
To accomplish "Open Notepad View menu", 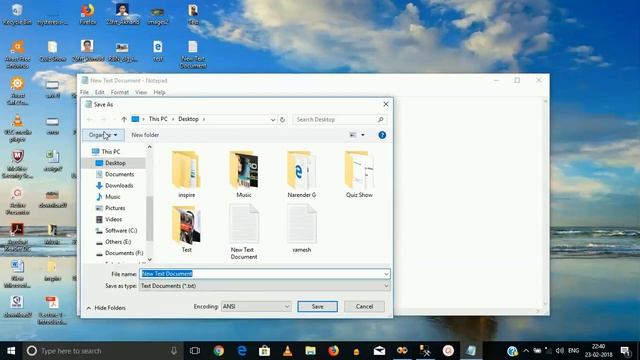I will [x=141, y=92].
